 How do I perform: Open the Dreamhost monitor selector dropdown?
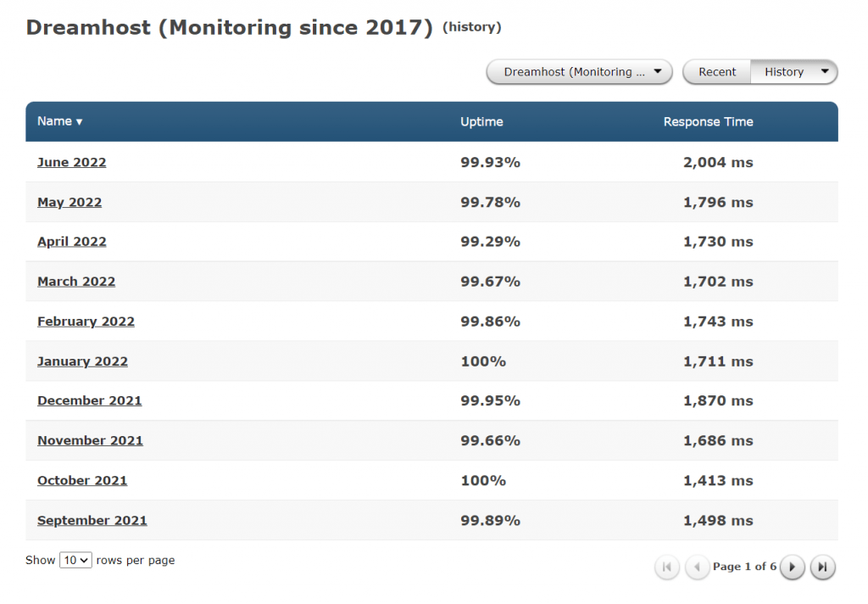579,72
